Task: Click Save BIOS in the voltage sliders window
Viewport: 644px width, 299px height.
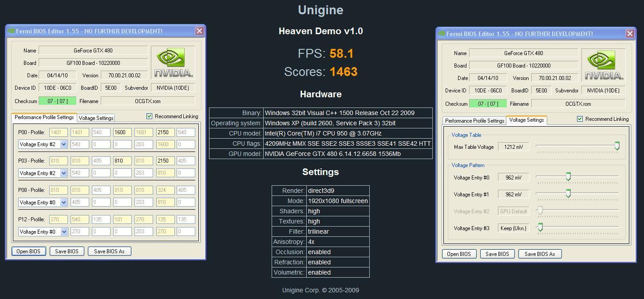Action: tap(497, 254)
